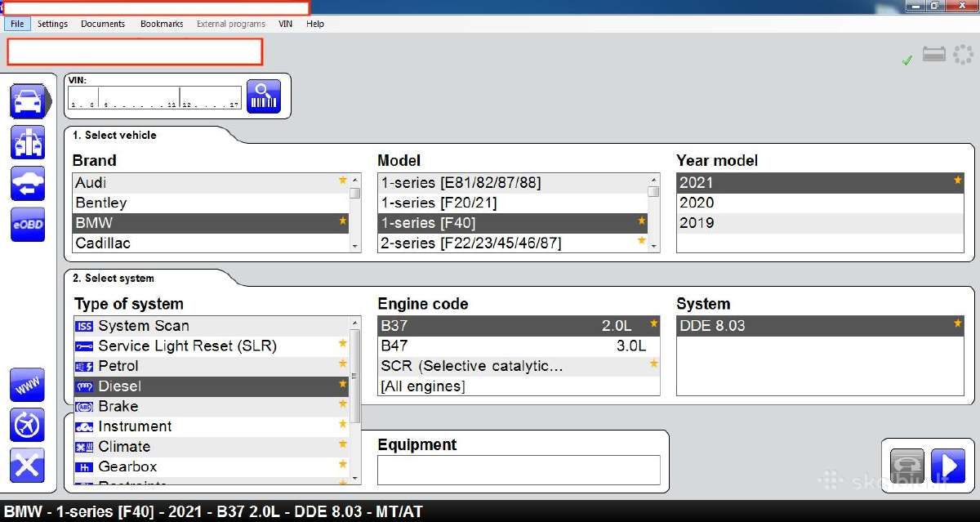The width and height of the screenshot is (980, 522).
Task: Click the Diesel glow-plug icon
Action: [x=84, y=386]
